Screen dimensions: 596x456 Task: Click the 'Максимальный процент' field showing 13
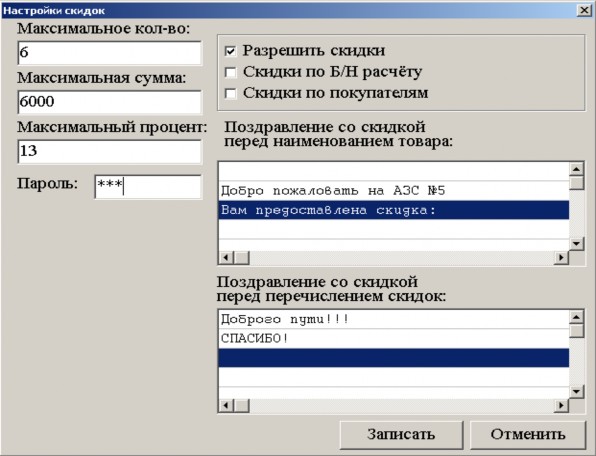109,151
